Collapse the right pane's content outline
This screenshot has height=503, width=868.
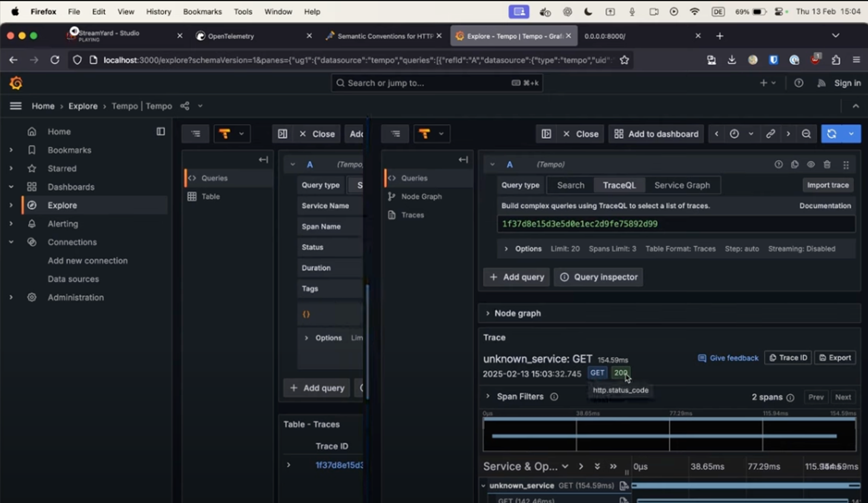463,159
